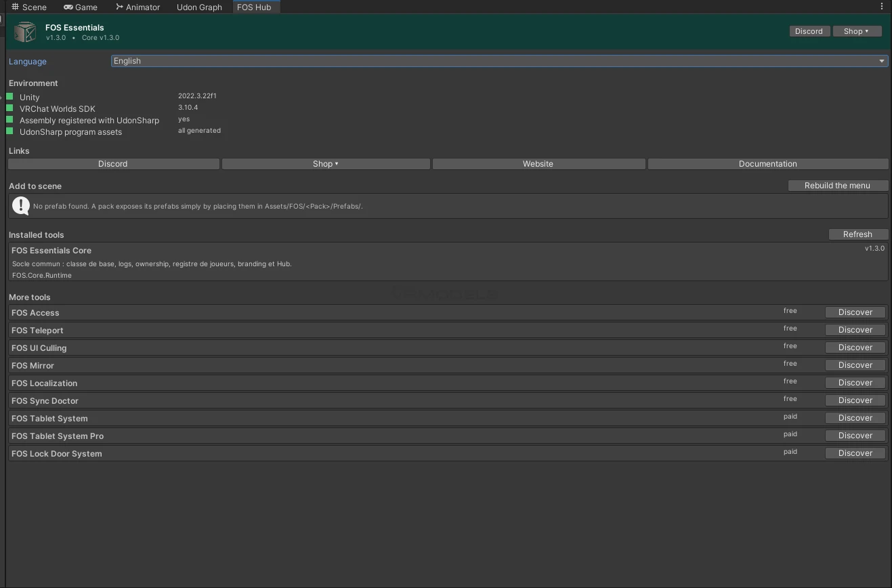Open the Animator tab
The height and width of the screenshot is (588, 892).
(x=138, y=7)
